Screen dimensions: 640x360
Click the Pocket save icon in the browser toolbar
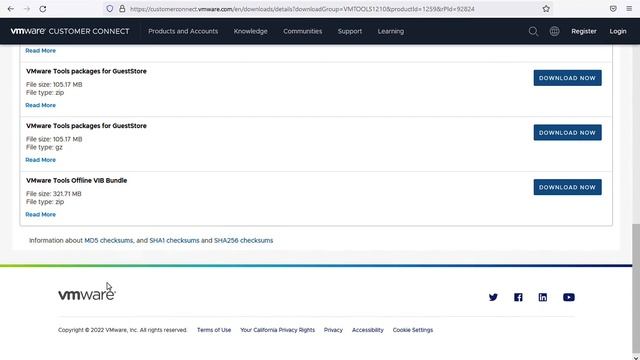point(613,9)
